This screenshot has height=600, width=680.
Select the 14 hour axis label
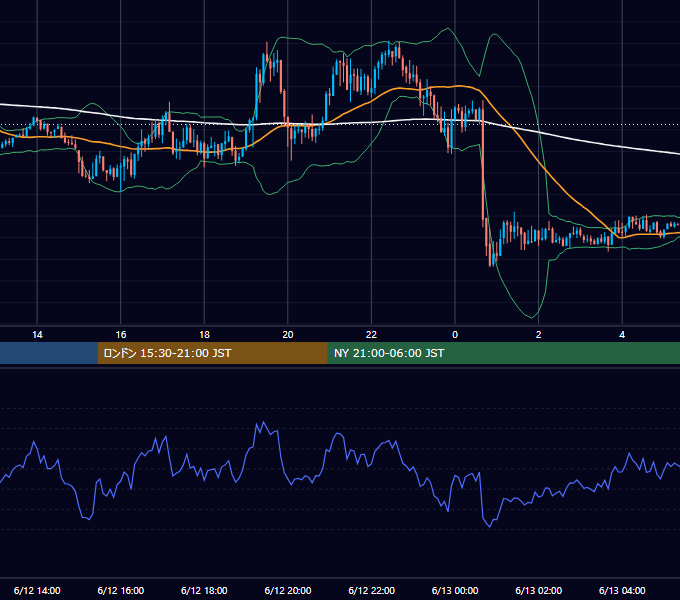tap(37, 335)
